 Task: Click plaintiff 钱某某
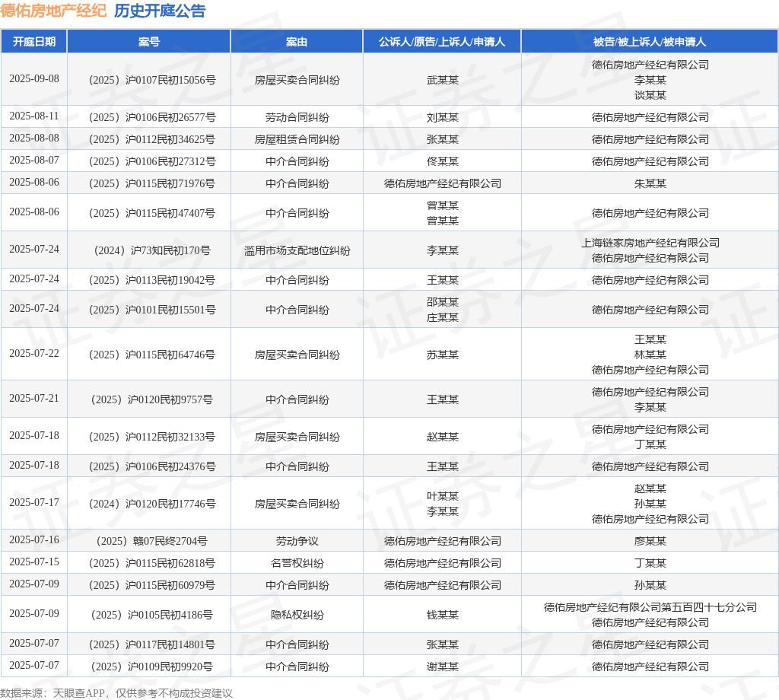(x=442, y=615)
